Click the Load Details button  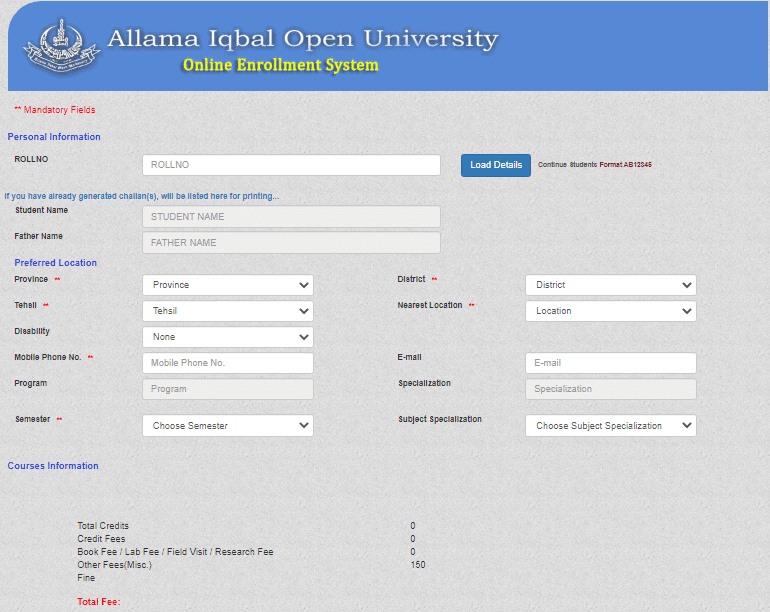[495, 165]
